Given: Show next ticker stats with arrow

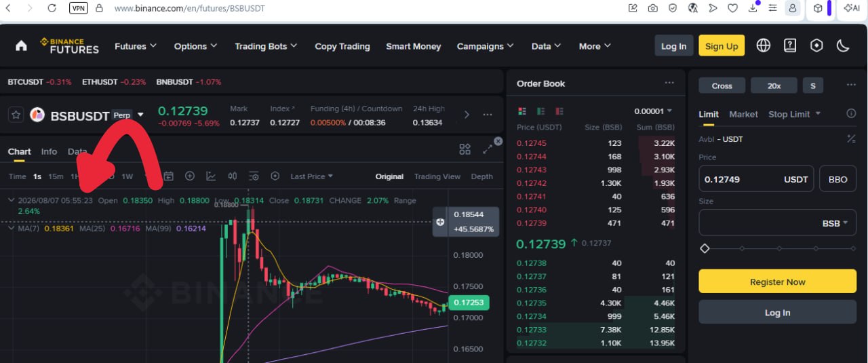Looking at the screenshot, I should [467, 115].
